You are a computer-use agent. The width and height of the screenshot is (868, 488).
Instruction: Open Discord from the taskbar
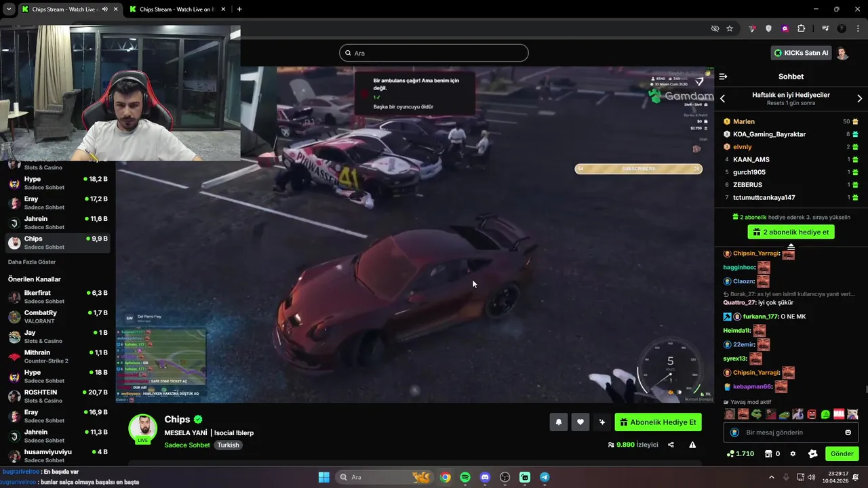(x=485, y=477)
